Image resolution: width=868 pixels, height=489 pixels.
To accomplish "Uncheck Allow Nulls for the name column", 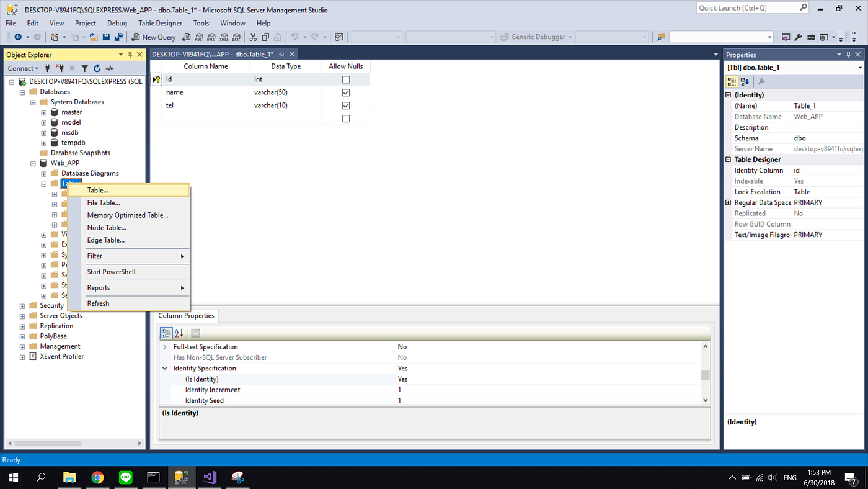I will 345,92.
